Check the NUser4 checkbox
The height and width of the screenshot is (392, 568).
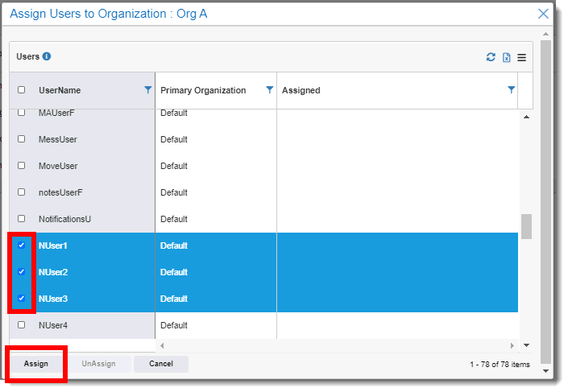pos(22,325)
